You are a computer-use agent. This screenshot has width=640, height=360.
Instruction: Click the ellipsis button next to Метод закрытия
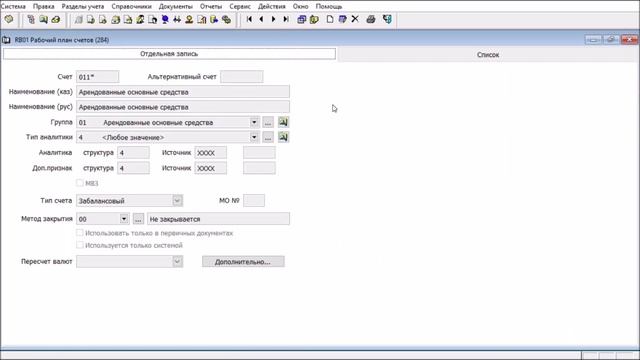[x=138, y=219]
